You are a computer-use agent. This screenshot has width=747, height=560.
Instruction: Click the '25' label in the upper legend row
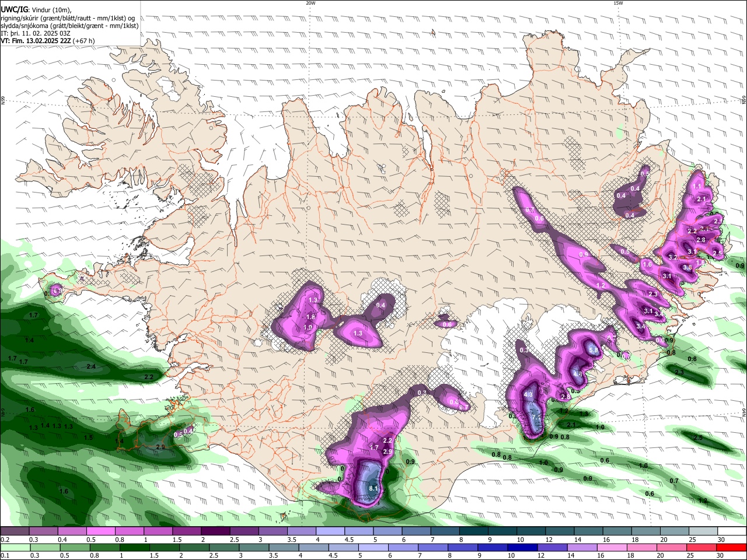693,540
